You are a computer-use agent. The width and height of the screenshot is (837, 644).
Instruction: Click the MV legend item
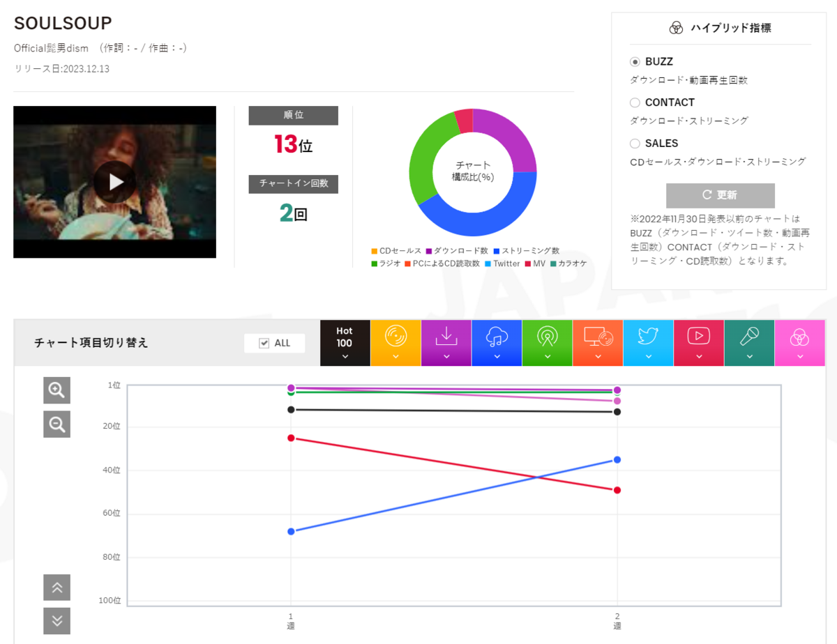click(535, 263)
